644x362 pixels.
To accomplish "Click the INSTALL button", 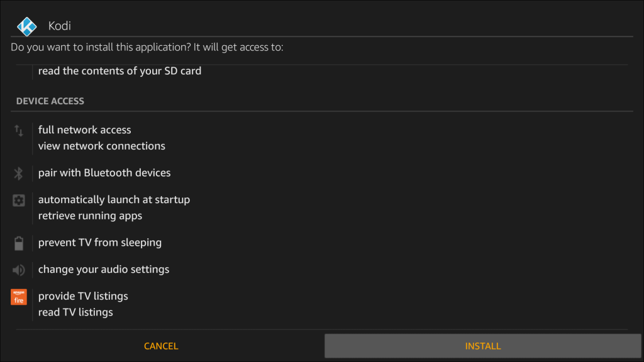I will point(482,346).
